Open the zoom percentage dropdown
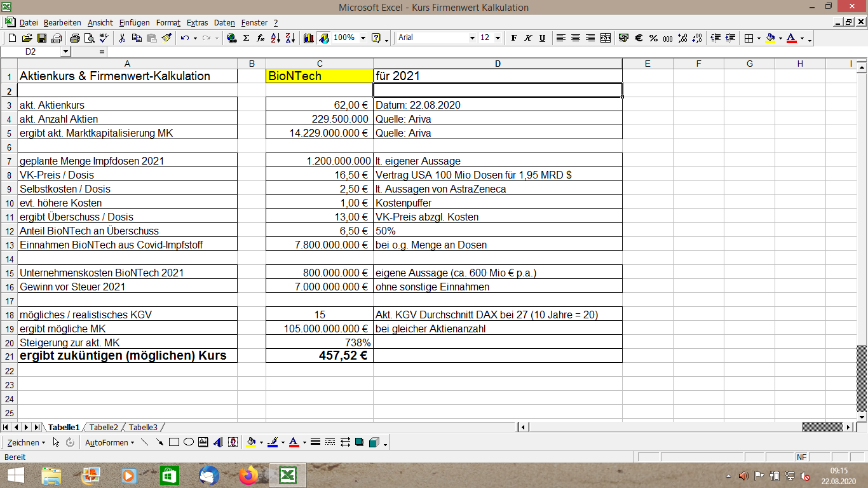 coord(363,38)
